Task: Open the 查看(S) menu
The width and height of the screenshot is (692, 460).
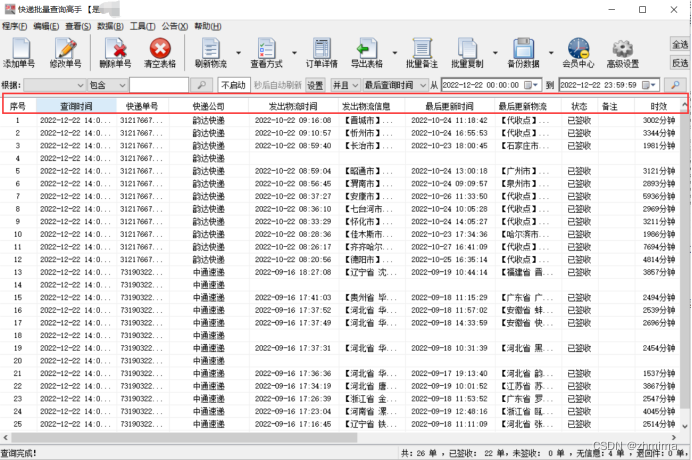Action: [x=78, y=26]
